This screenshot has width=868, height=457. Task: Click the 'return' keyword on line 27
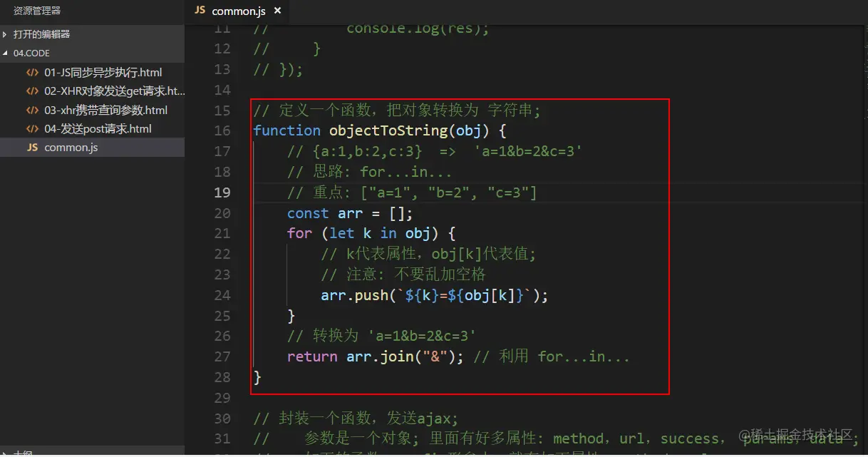tap(312, 356)
